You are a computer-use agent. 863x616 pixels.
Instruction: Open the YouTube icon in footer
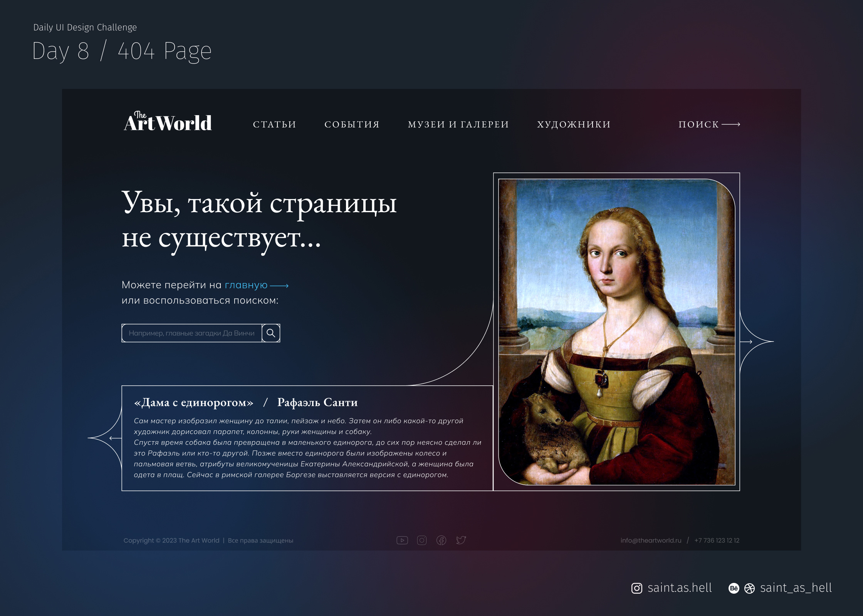coord(402,540)
